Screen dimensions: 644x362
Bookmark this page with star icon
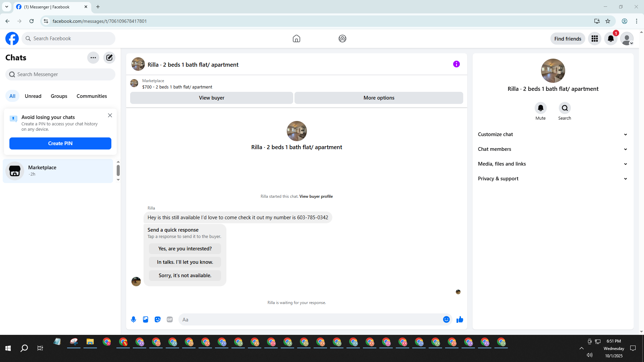click(x=608, y=21)
